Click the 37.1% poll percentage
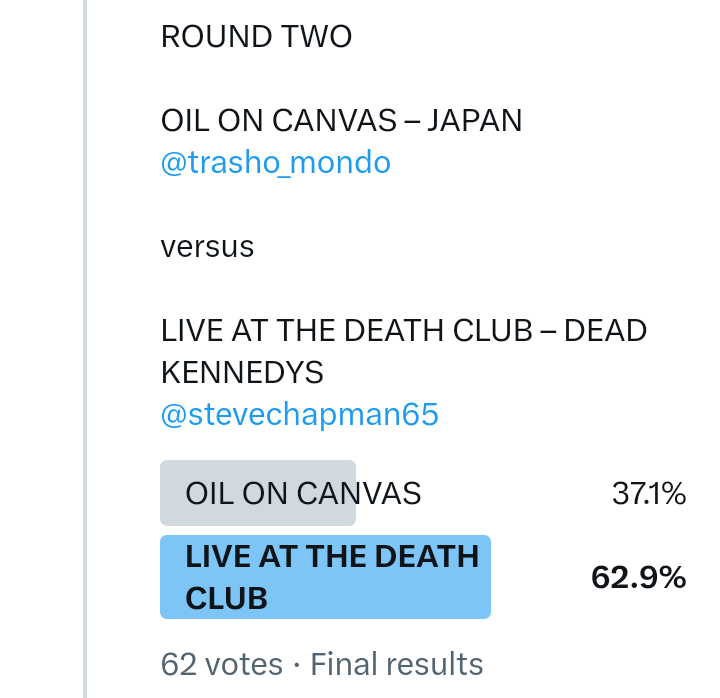The height and width of the screenshot is (698, 720). click(648, 493)
